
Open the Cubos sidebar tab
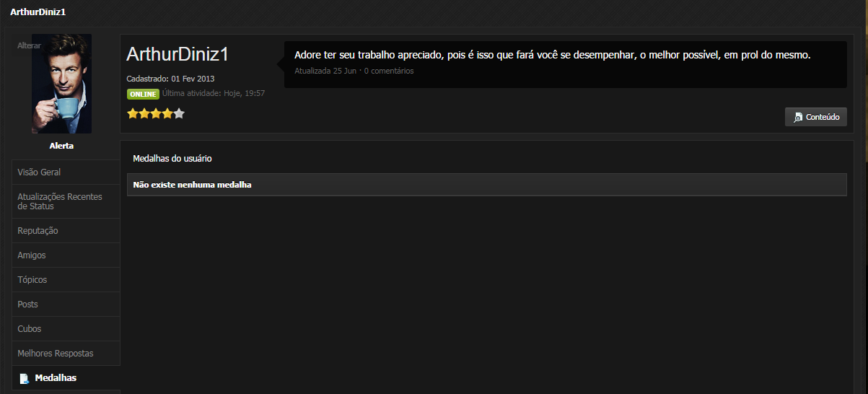(66, 329)
